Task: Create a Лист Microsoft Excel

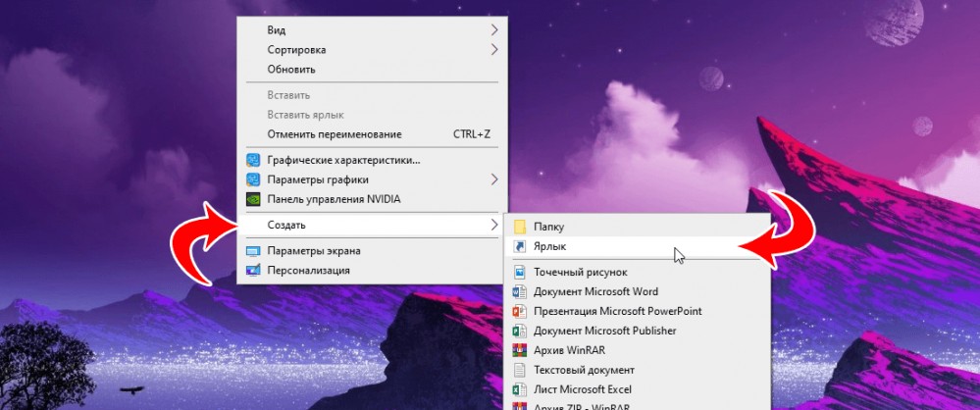Action: pyautogui.click(x=638, y=390)
